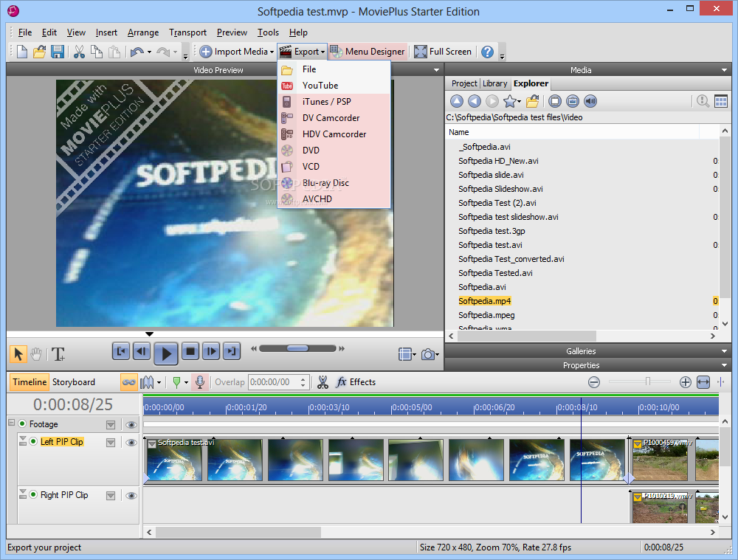
Task: Toggle Footage group enable green dot
Action: tap(22, 424)
